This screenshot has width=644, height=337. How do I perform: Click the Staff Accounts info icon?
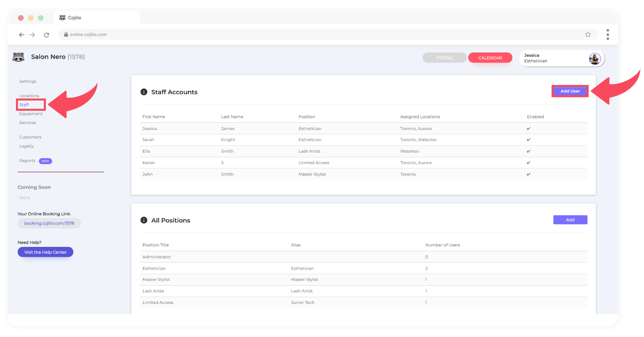[x=144, y=92]
